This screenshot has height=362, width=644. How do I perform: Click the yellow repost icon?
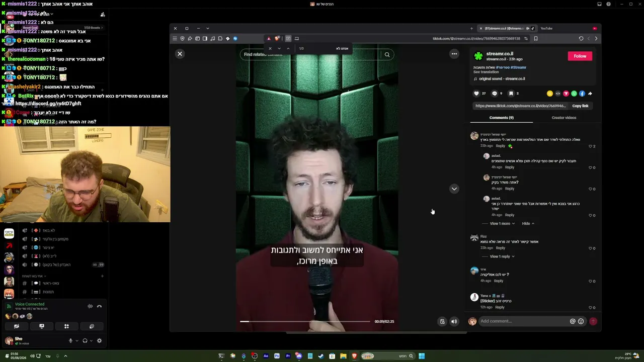pyautogui.click(x=549, y=94)
